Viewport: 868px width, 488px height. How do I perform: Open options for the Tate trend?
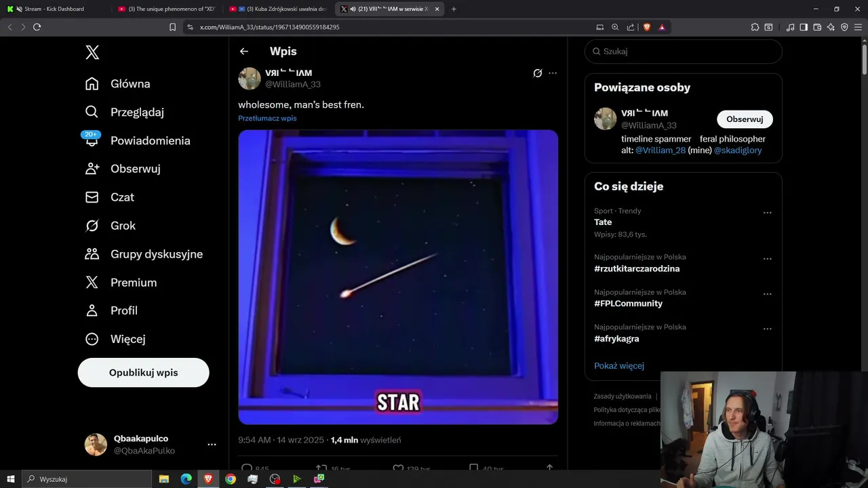768,213
